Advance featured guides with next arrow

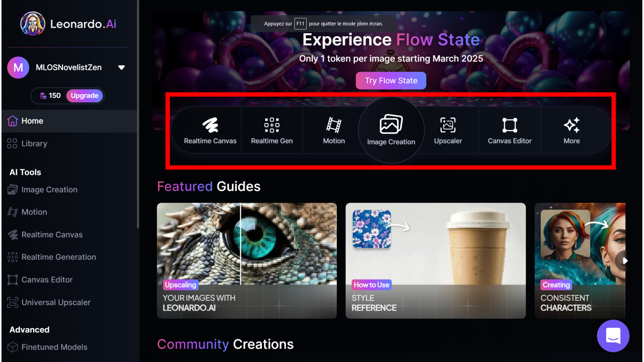pos(624,260)
